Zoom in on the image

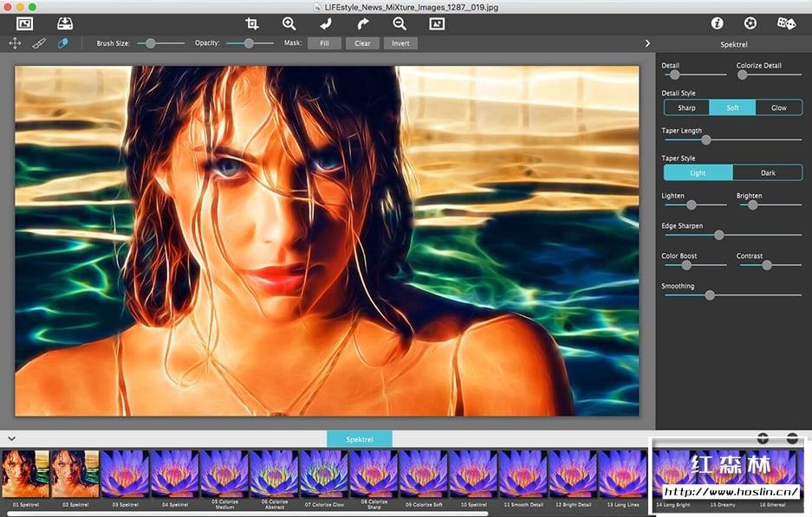[289, 23]
